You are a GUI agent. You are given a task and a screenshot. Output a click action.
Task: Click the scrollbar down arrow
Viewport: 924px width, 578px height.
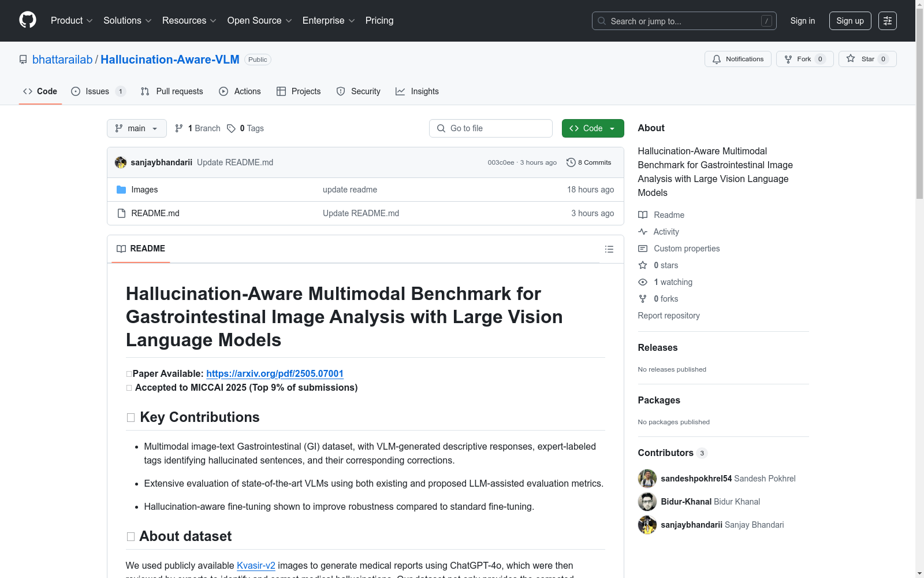[x=919, y=573]
